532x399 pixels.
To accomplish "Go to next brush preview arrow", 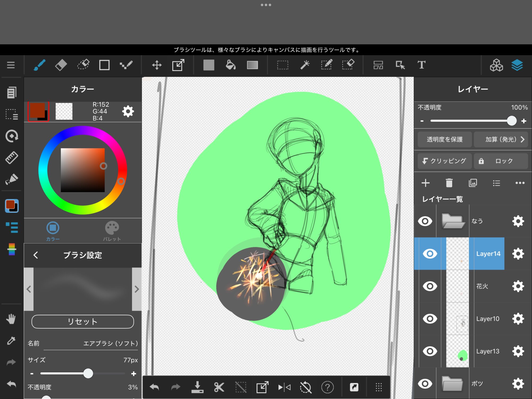I will click(137, 289).
